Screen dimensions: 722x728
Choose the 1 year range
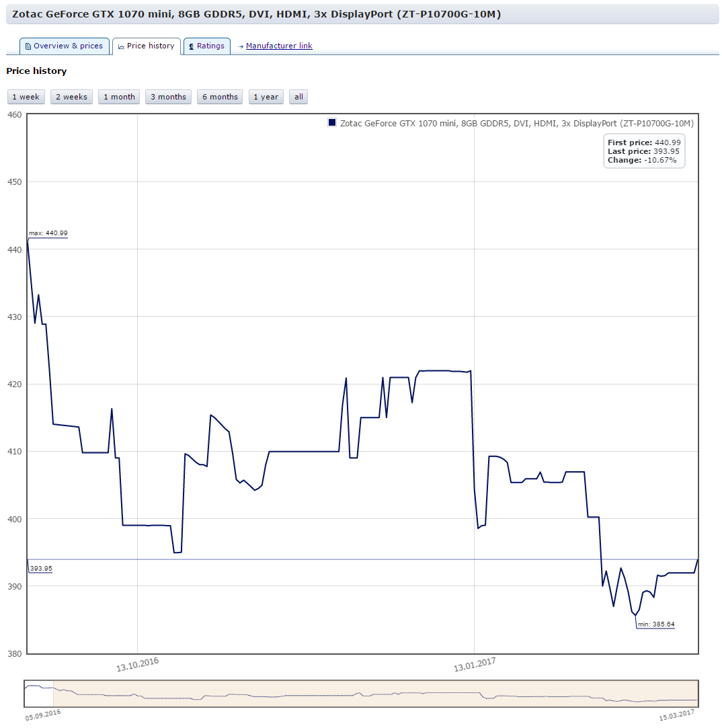[x=266, y=97]
